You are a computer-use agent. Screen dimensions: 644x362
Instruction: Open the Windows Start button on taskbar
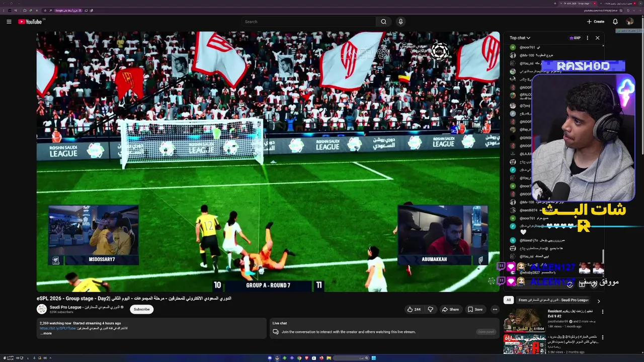coord(374,358)
